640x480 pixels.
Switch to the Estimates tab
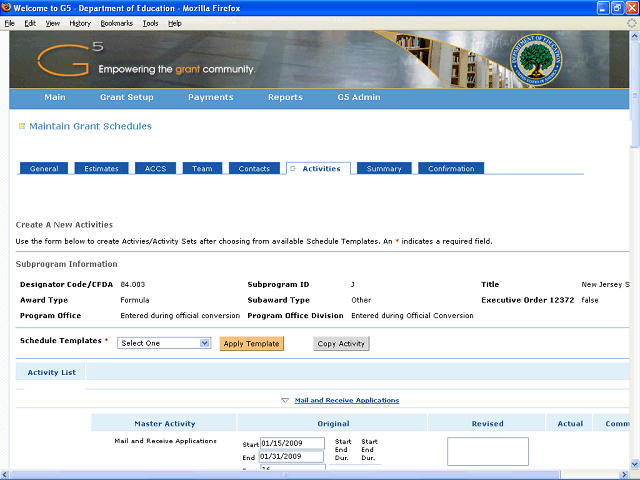point(101,169)
